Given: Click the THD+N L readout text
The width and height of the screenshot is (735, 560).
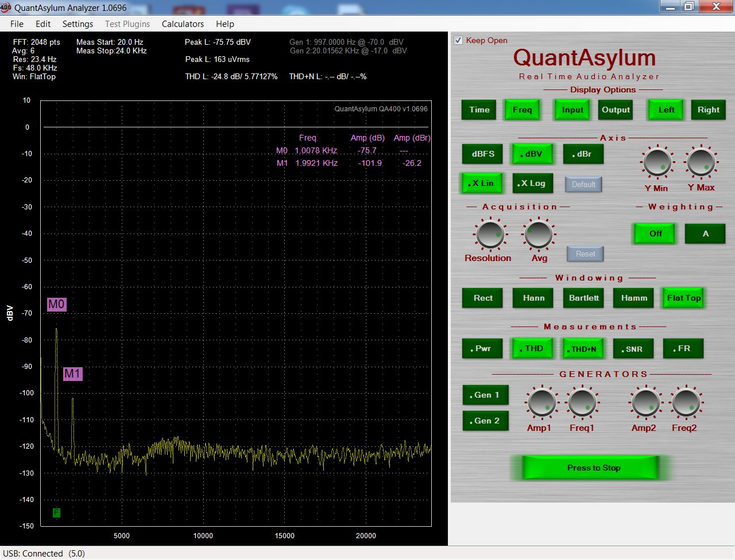Looking at the screenshot, I should [328, 76].
